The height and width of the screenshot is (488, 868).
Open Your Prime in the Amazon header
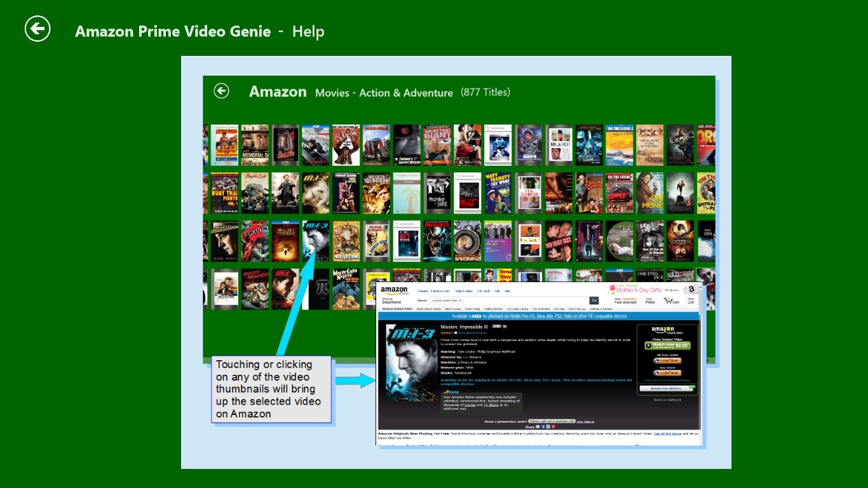tap(650, 301)
